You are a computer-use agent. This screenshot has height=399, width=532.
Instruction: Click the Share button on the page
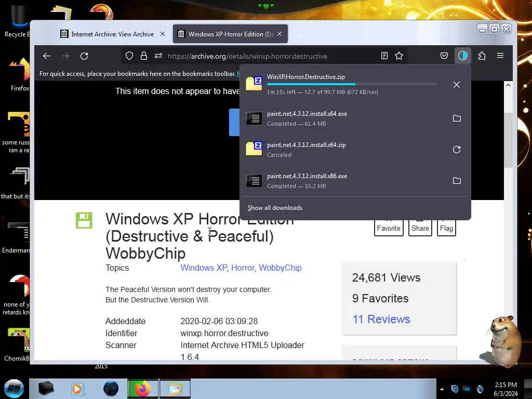click(x=420, y=228)
